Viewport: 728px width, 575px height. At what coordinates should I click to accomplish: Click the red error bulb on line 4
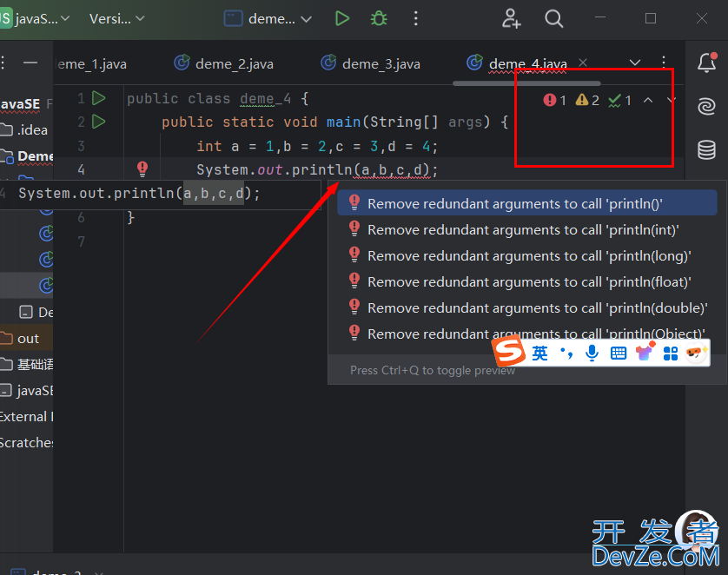(x=142, y=169)
